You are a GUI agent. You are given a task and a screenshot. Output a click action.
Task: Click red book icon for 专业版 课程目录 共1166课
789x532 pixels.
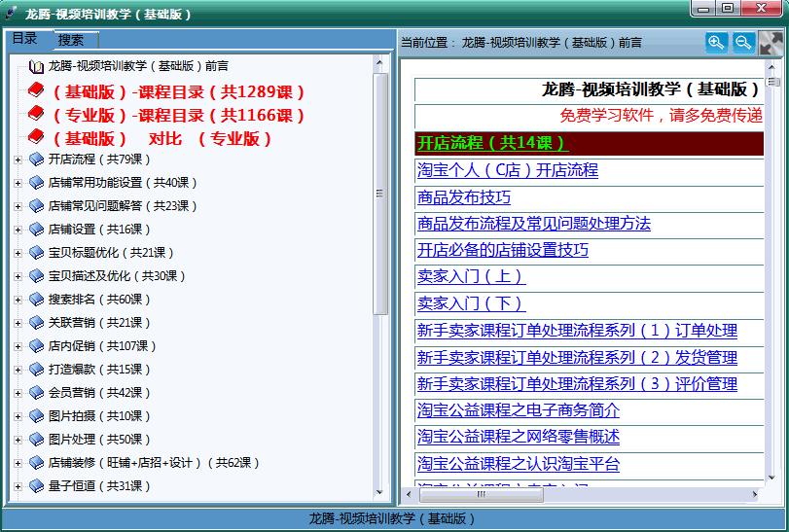click(x=36, y=114)
